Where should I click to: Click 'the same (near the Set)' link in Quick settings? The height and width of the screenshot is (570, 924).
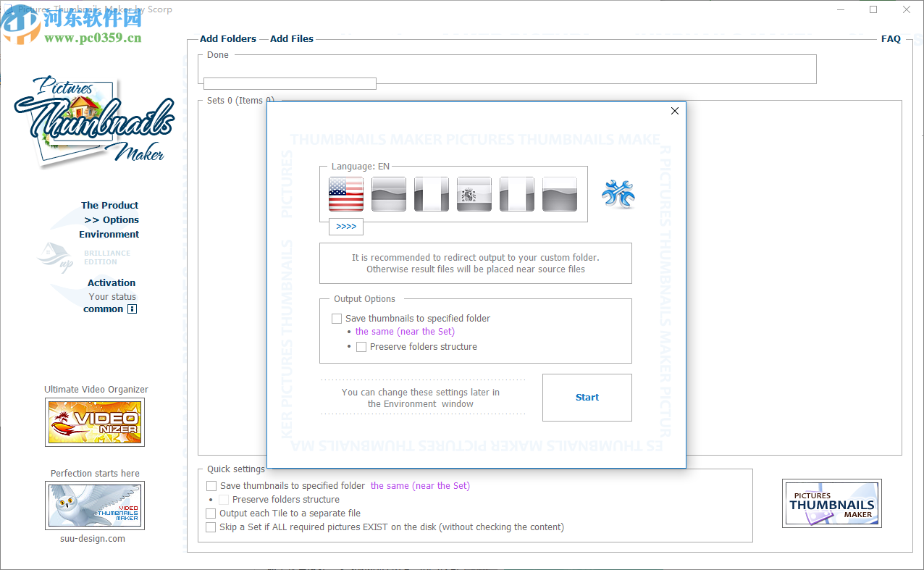(420, 486)
